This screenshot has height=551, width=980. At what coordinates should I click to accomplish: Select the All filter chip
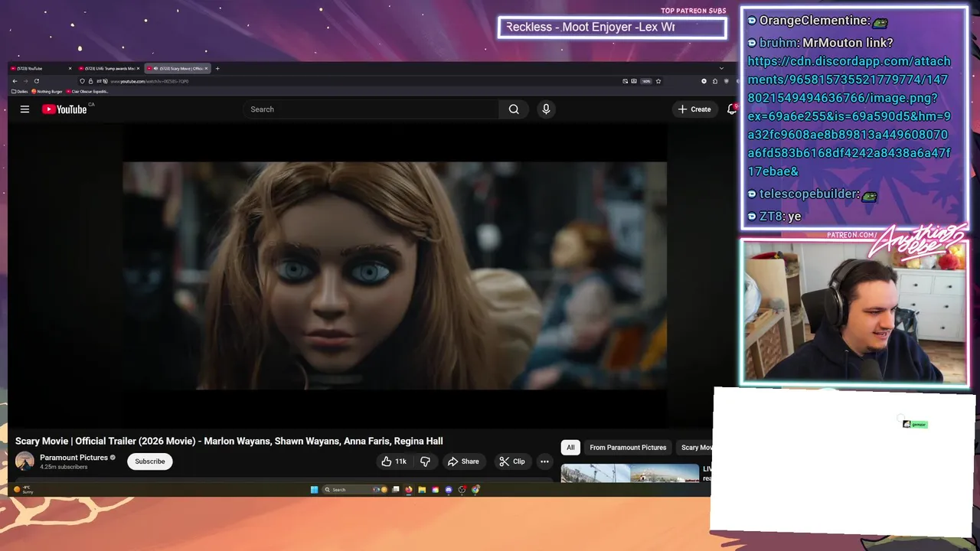tap(570, 448)
